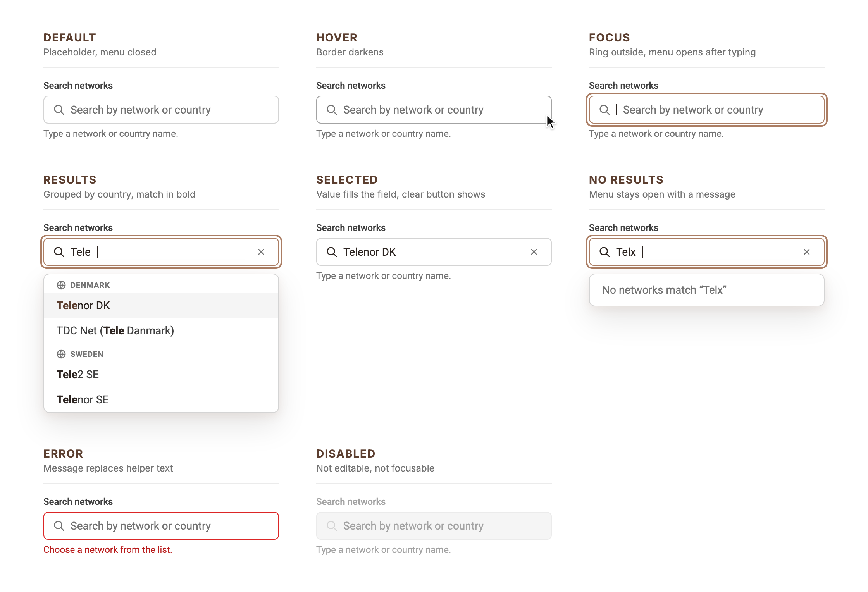Click the search icon in the Disabled field
This screenshot has width=868, height=592.
pos(332,526)
